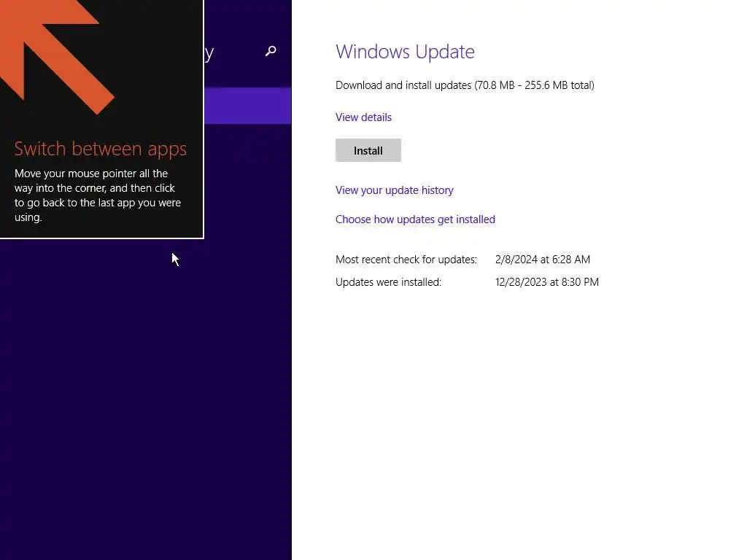Click the Download and install updates text

point(465,85)
